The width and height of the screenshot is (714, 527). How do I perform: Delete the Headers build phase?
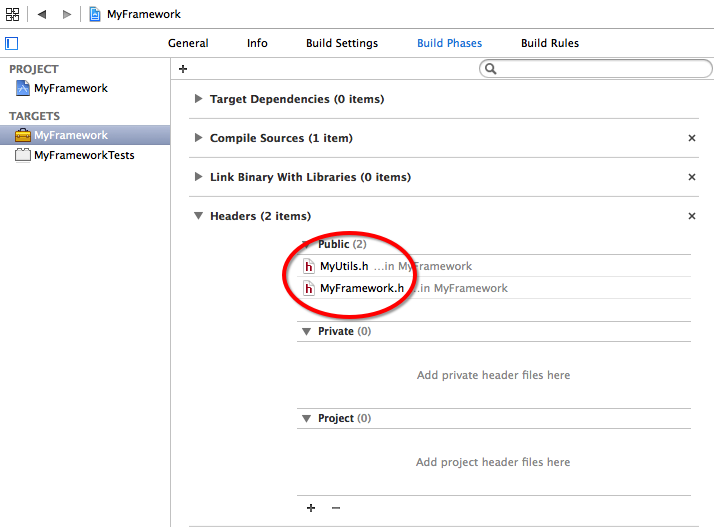tap(692, 216)
